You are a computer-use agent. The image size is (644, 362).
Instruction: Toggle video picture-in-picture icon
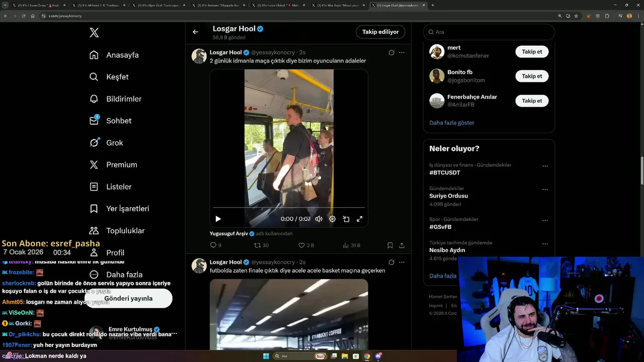[x=346, y=219]
